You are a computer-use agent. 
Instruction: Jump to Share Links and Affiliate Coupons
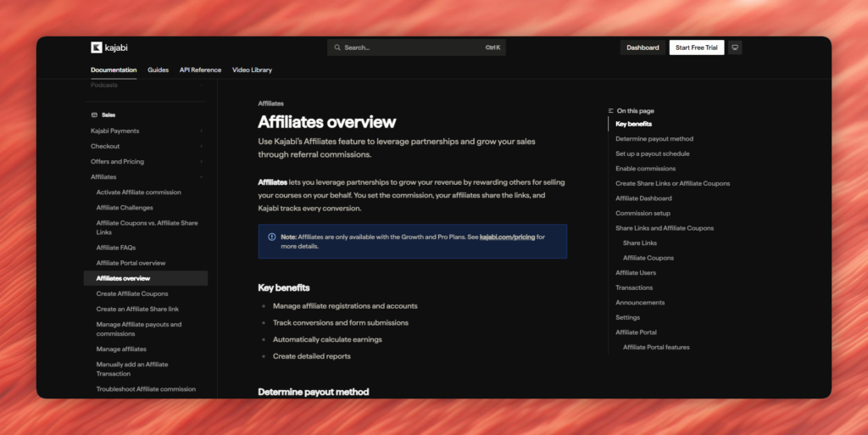[x=665, y=228]
